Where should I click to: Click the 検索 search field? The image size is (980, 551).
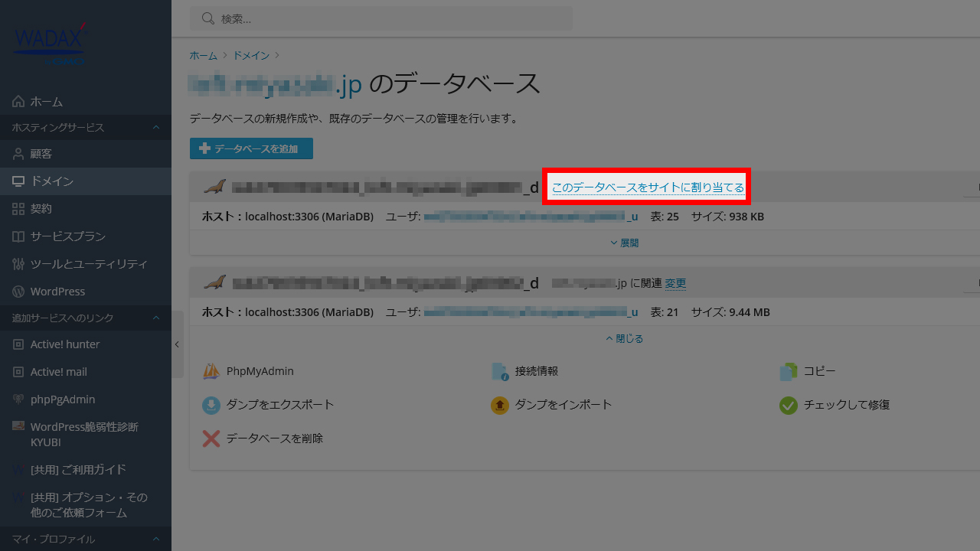click(x=381, y=18)
